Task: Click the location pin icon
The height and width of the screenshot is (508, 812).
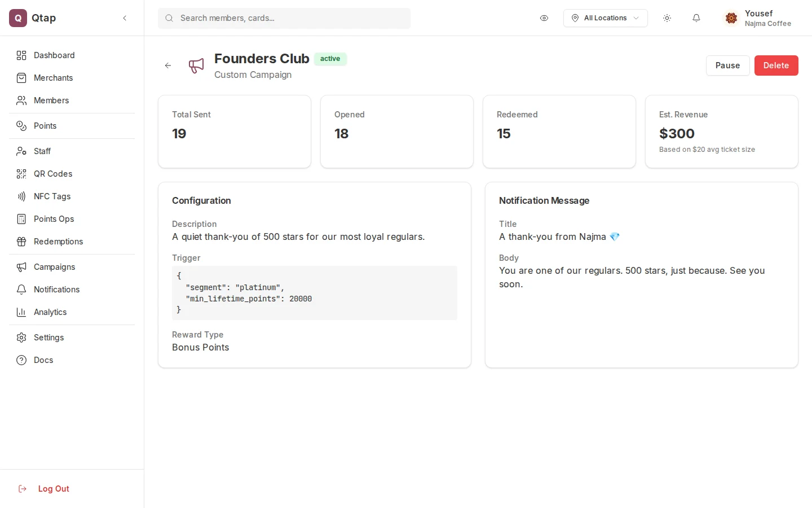Action: [x=575, y=18]
